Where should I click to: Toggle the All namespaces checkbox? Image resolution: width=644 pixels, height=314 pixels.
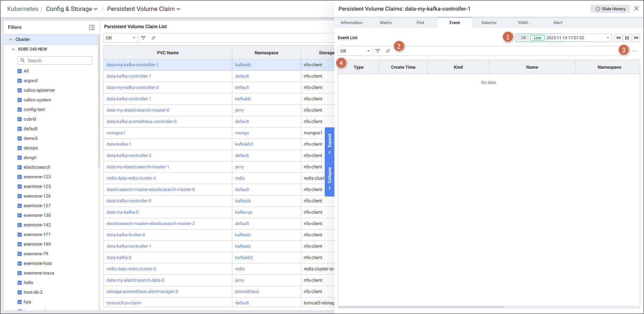[20, 71]
